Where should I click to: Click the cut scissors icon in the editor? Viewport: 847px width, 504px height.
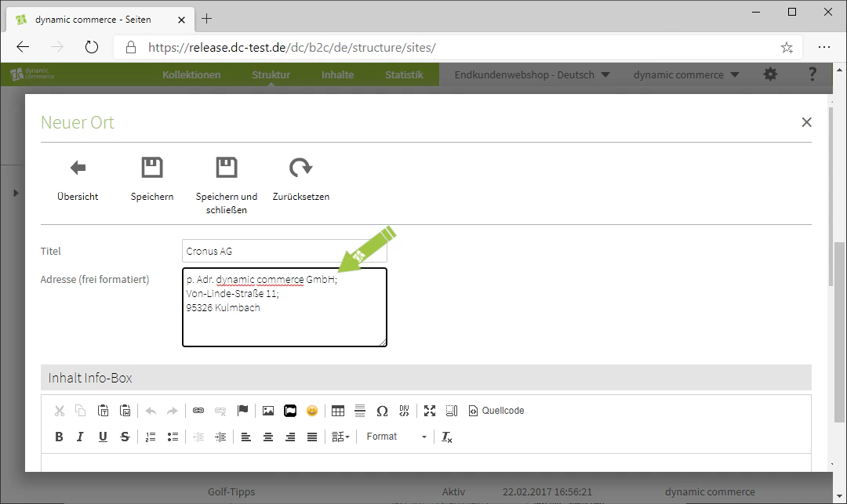tap(60, 411)
